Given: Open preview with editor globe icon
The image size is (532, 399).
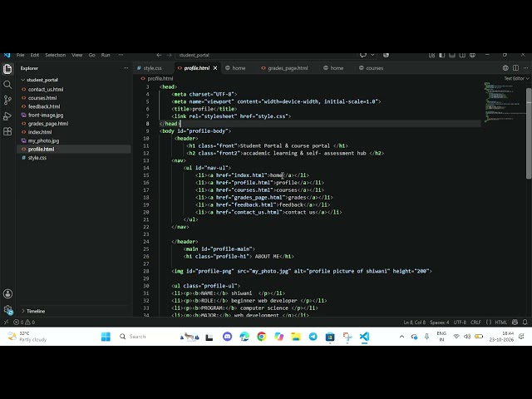Looking at the screenshot, I should point(505,68).
